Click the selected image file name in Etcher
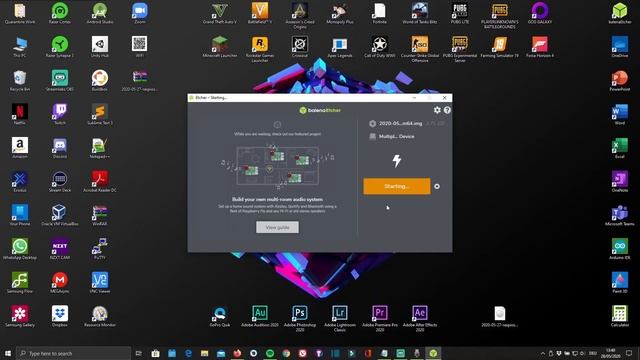Screen dimensions: 640x360 pos(400,123)
